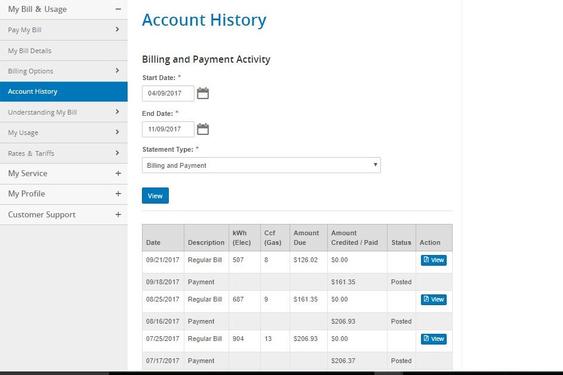Expand the Customer Support section
Image resolution: width=563 pixels, height=375 pixels.
pyautogui.click(x=118, y=214)
